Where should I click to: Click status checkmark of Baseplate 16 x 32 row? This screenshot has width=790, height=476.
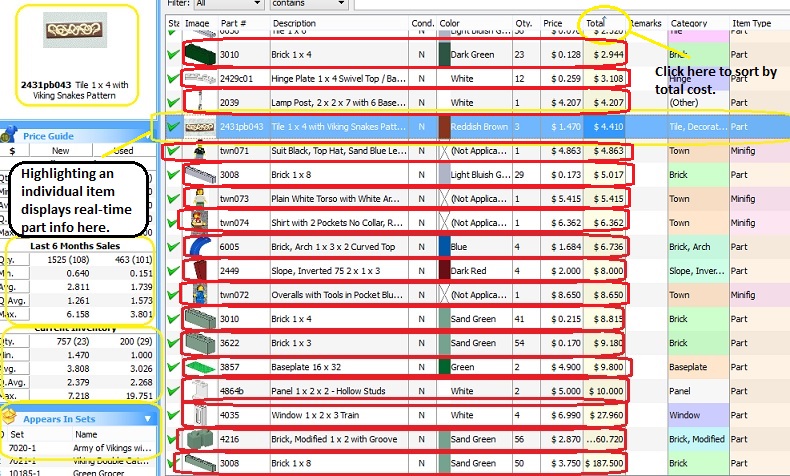click(x=173, y=367)
